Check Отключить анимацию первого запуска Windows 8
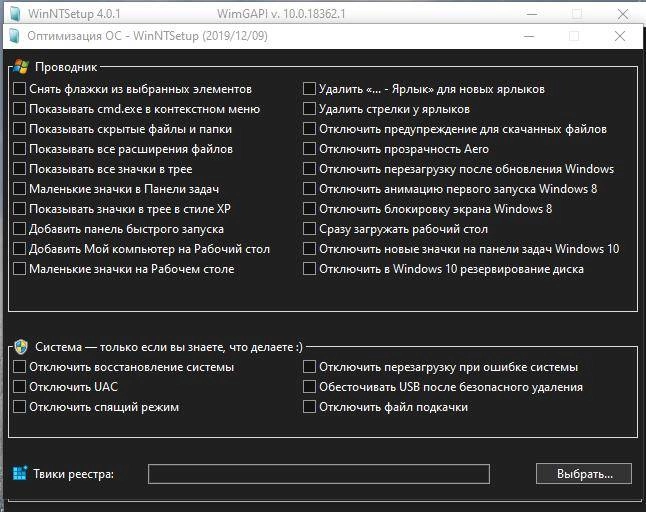Viewport: 646px width, 512px height. [x=309, y=189]
